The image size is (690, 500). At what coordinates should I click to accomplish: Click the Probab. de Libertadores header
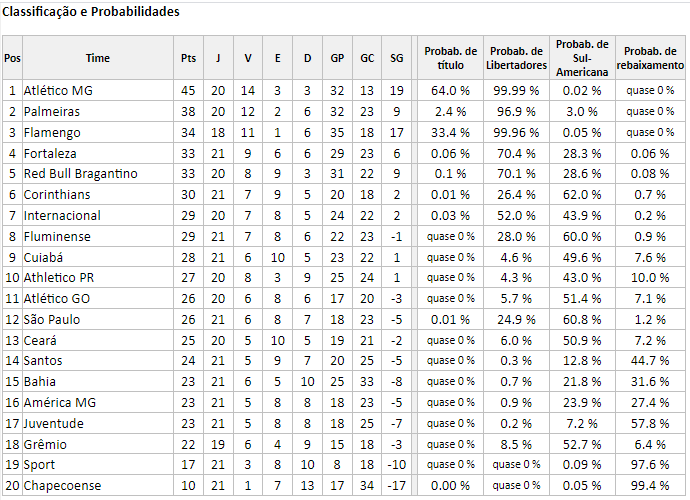(516, 58)
